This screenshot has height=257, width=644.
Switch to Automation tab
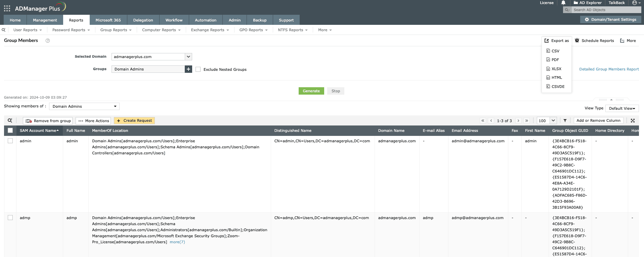pyautogui.click(x=206, y=20)
